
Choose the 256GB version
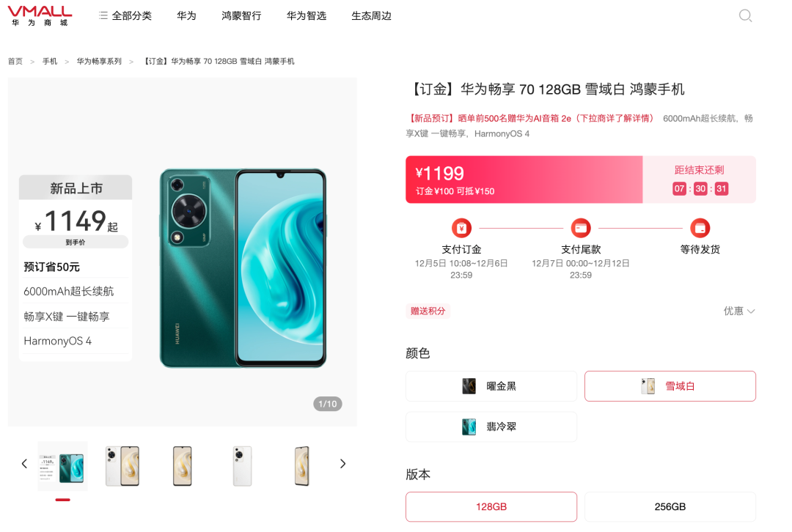point(670,507)
